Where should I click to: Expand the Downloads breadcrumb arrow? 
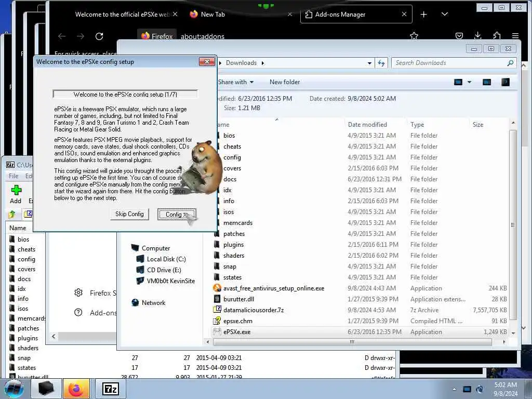(x=262, y=63)
